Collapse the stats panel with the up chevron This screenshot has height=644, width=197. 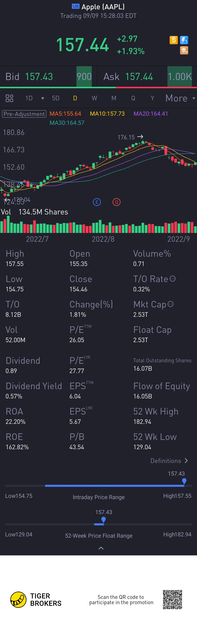click(101, 548)
